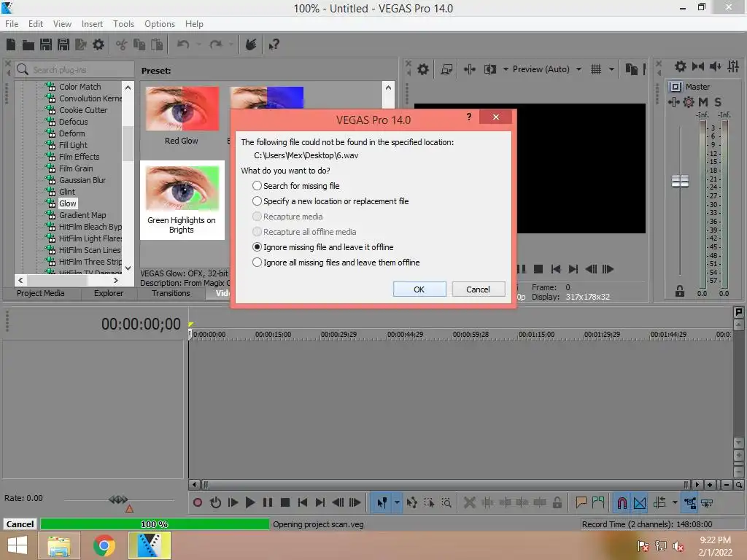Image resolution: width=747 pixels, height=560 pixels.
Task: Open the Tools menu
Action: pyautogui.click(x=123, y=24)
